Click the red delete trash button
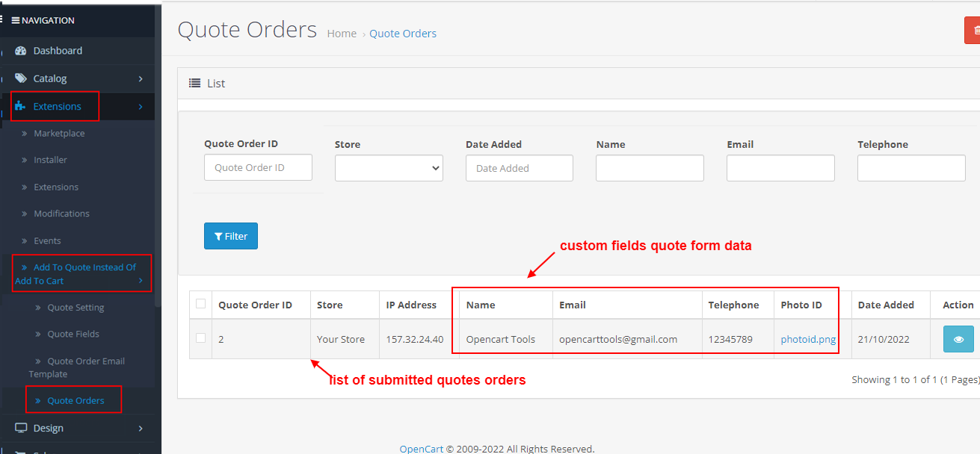Screen dimensions: 980x454 (x=973, y=31)
